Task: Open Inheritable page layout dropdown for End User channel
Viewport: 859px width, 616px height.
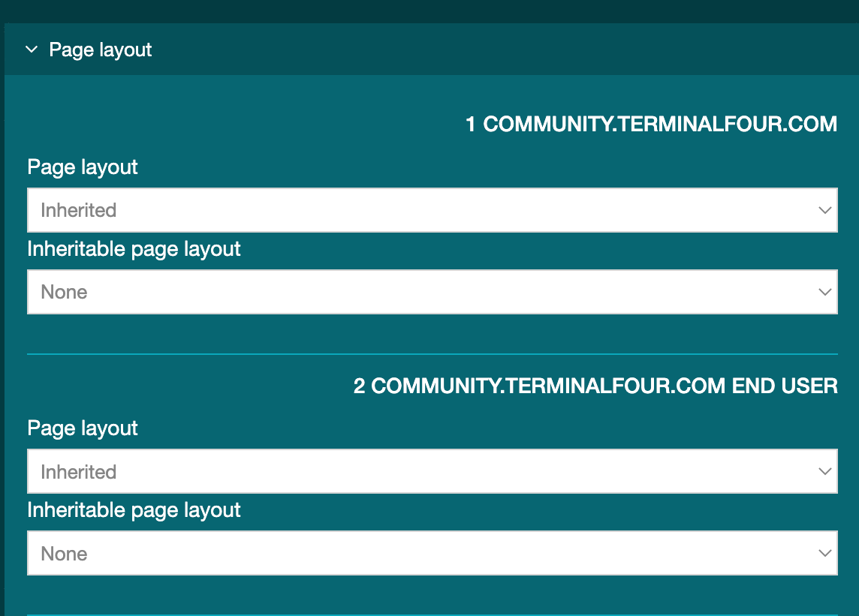Action: pyautogui.click(x=432, y=554)
